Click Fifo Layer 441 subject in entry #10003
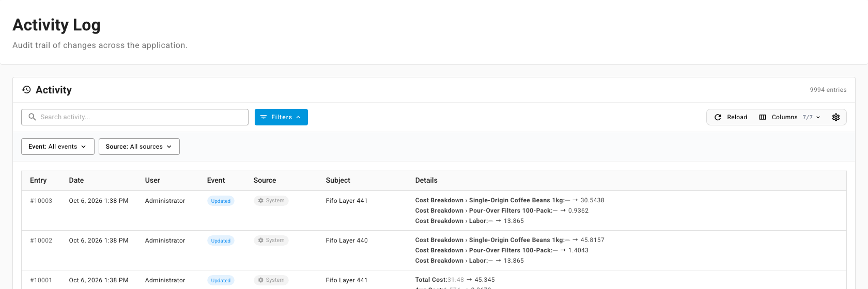 point(347,201)
